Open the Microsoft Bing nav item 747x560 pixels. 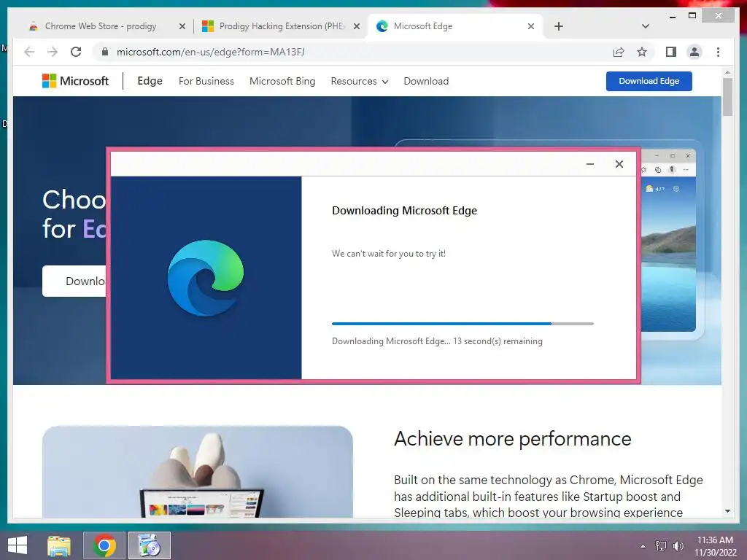tap(282, 81)
